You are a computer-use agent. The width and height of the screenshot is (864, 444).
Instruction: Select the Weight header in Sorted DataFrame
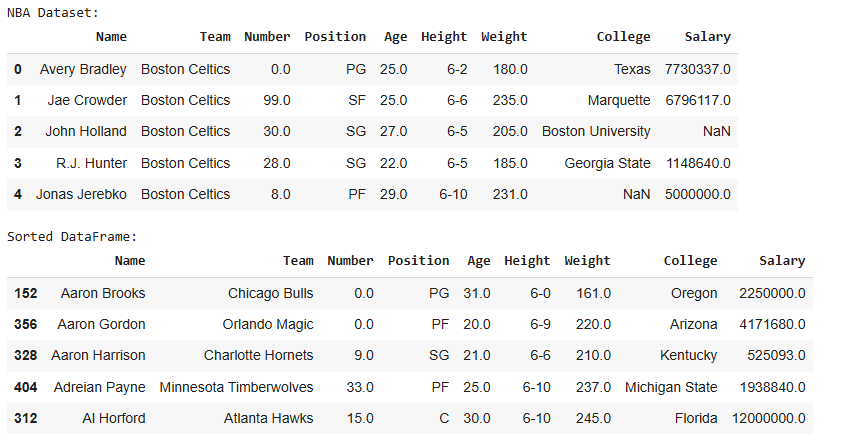pyautogui.click(x=587, y=261)
